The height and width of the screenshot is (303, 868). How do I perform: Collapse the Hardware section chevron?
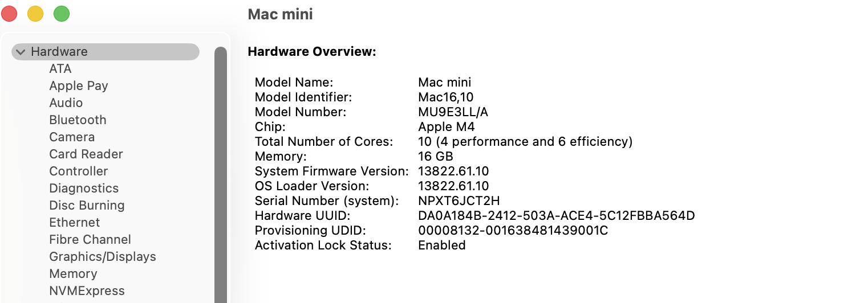pyautogui.click(x=21, y=52)
